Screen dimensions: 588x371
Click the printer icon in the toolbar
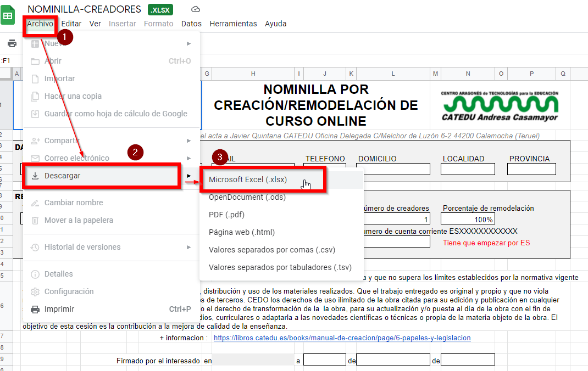(12, 43)
